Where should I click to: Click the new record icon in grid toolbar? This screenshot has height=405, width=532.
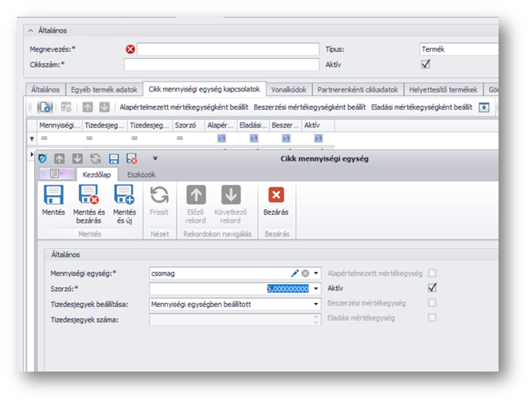click(45, 107)
